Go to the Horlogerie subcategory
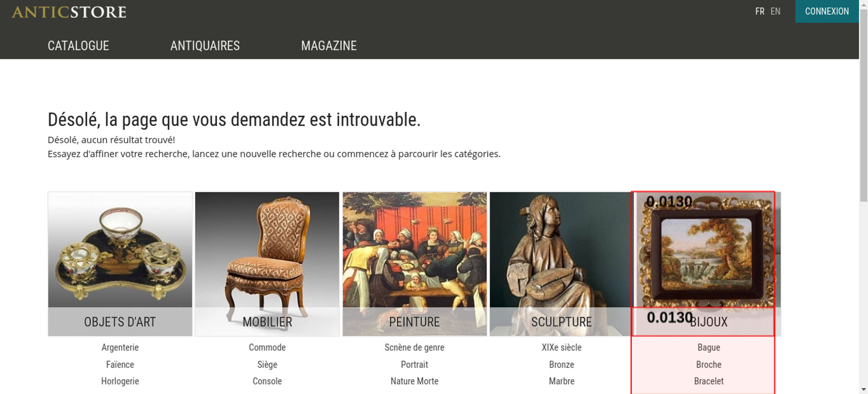868x394 pixels. tap(120, 381)
